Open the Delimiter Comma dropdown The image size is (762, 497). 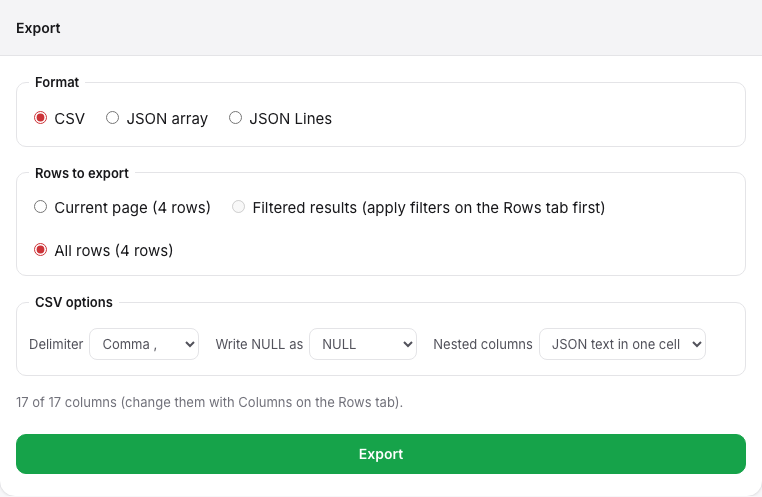144,344
